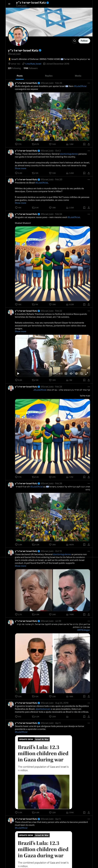
Task: Switch to the Replies tab
Action: click(49, 76)
